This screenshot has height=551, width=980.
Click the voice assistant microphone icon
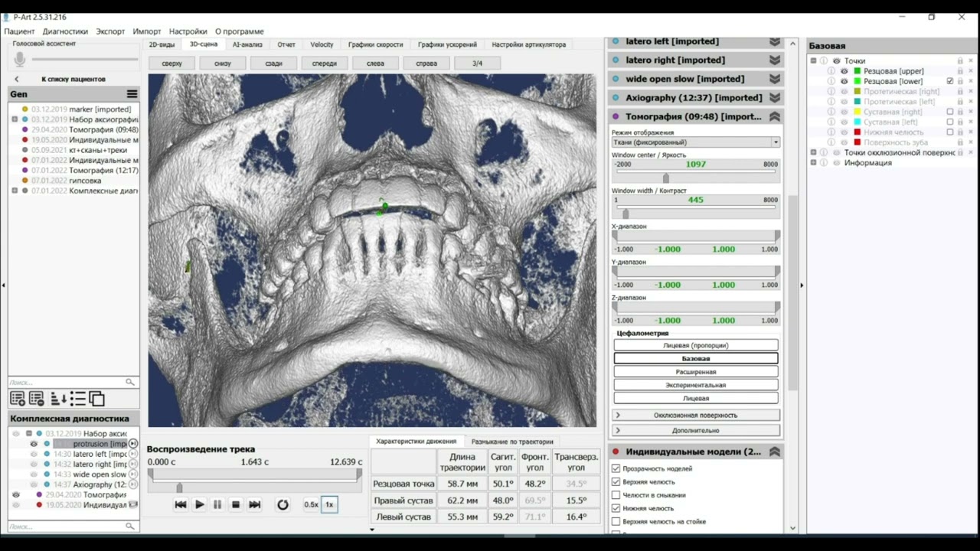click(19, 59)
